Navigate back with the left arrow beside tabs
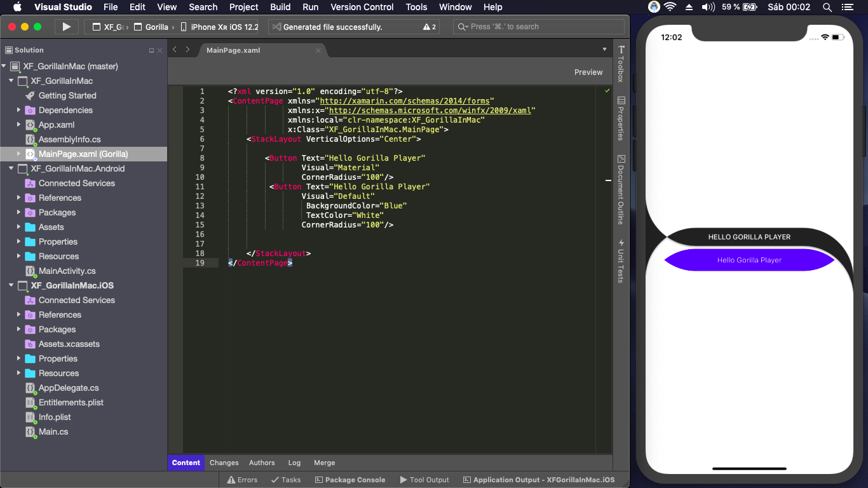 coord(175,50)
